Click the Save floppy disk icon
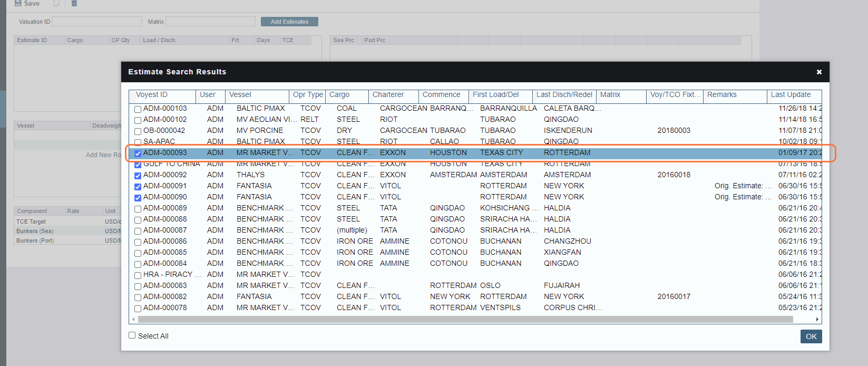 pyautogui.click(x=18, y=4)
